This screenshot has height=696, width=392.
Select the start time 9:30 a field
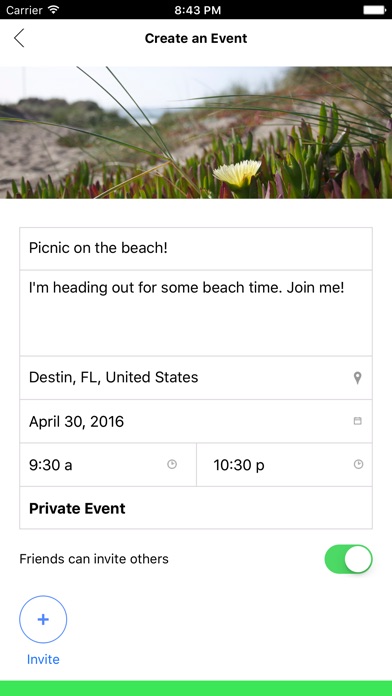108,465
